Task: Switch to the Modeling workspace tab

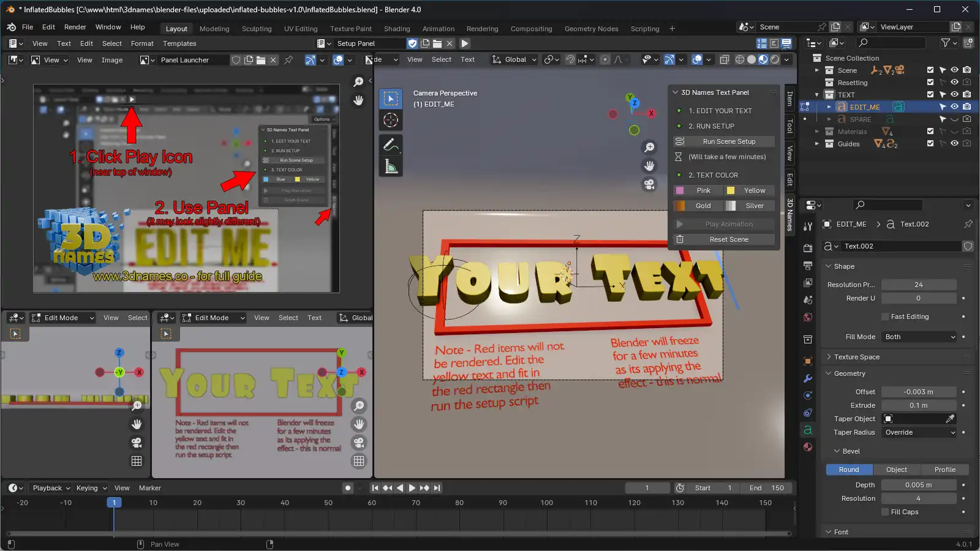Action: [x=214, y=29]
